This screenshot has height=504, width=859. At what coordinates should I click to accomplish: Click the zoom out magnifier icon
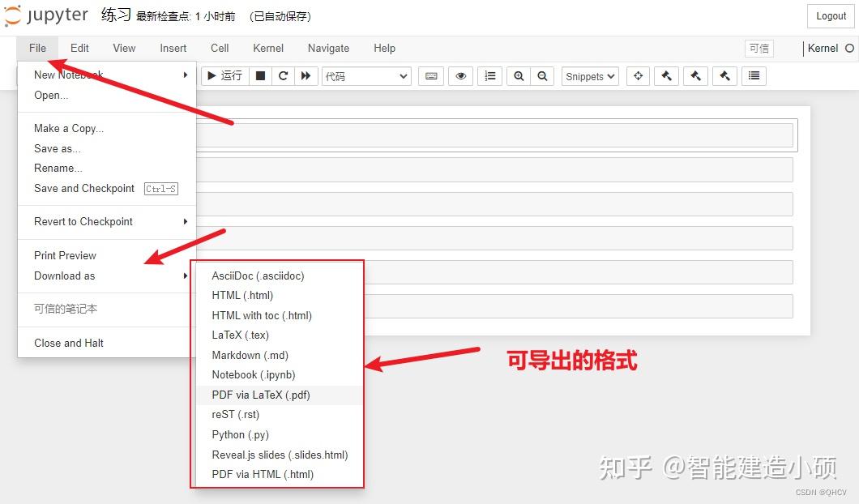coord(542,75)
